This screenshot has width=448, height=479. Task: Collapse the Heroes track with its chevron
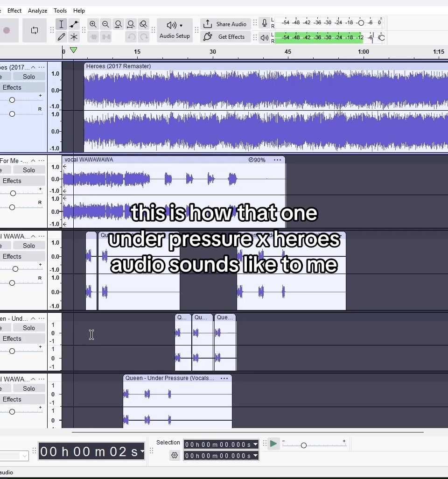(x=33, y=67)
